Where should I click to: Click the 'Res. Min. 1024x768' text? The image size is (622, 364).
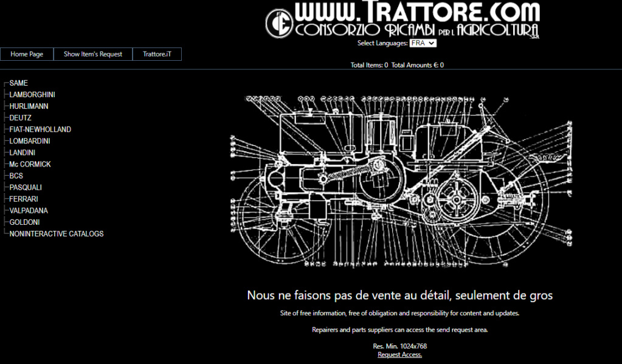pyautogui.click(x=400, y=346)
